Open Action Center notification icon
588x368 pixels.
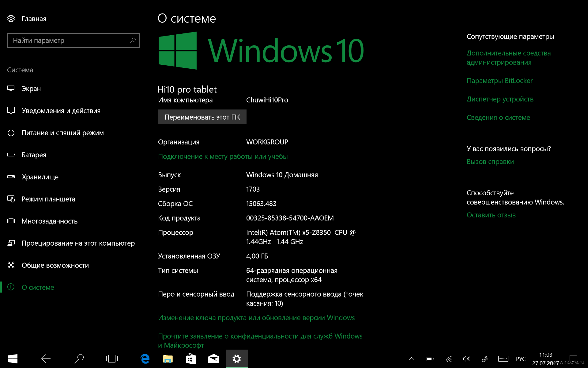point(573,359)
